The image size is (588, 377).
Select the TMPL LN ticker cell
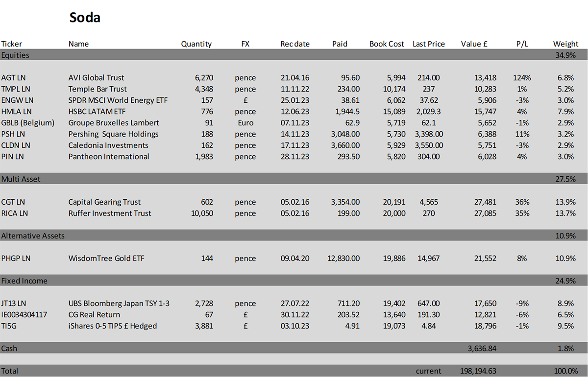(x=16, y=89)
